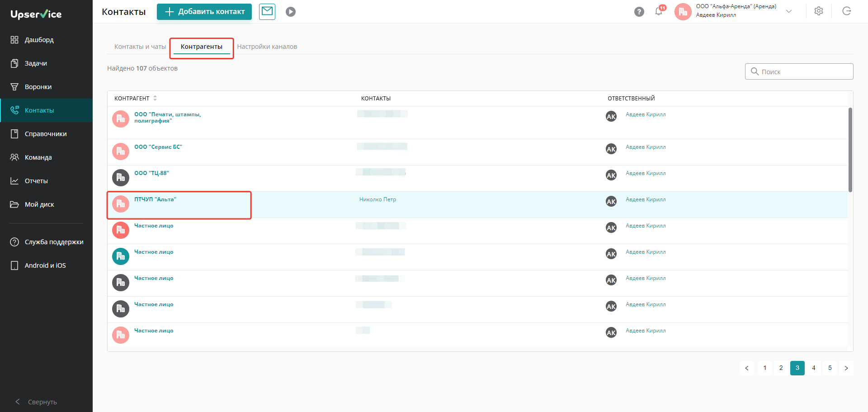This screenshot has width=868, height=412.
Task: Collapse the sidebar with Свернуть
Action: [36, 402]
